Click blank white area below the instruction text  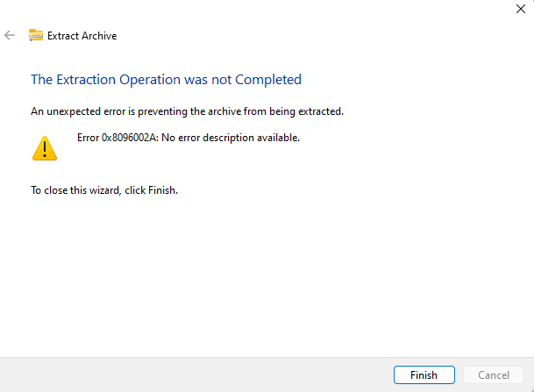(263, 272)
